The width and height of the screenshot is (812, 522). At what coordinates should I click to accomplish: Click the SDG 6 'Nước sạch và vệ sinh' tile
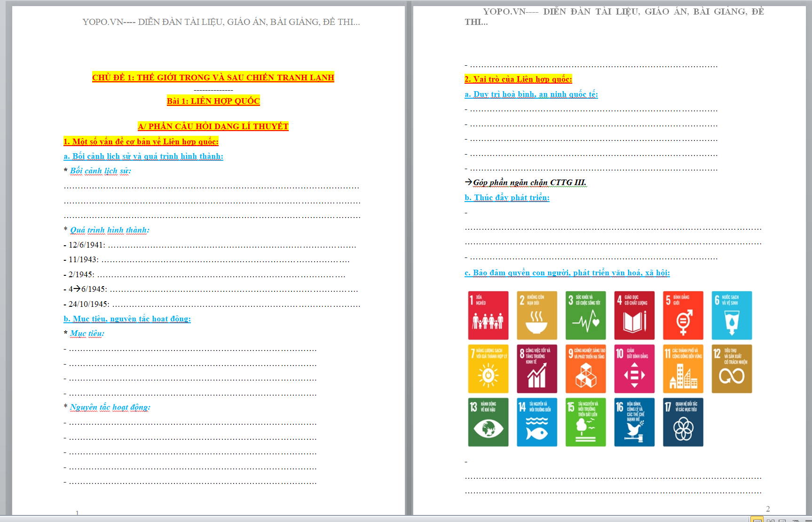732,315
